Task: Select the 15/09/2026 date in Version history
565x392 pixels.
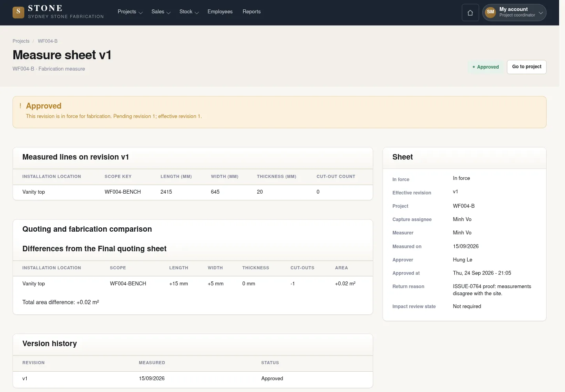Action: pos(152,379)
